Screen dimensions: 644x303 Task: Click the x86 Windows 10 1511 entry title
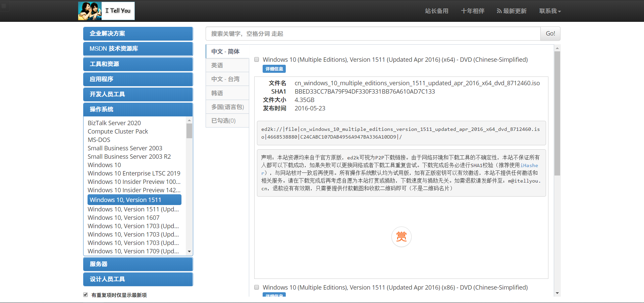[x=395, y=287]
